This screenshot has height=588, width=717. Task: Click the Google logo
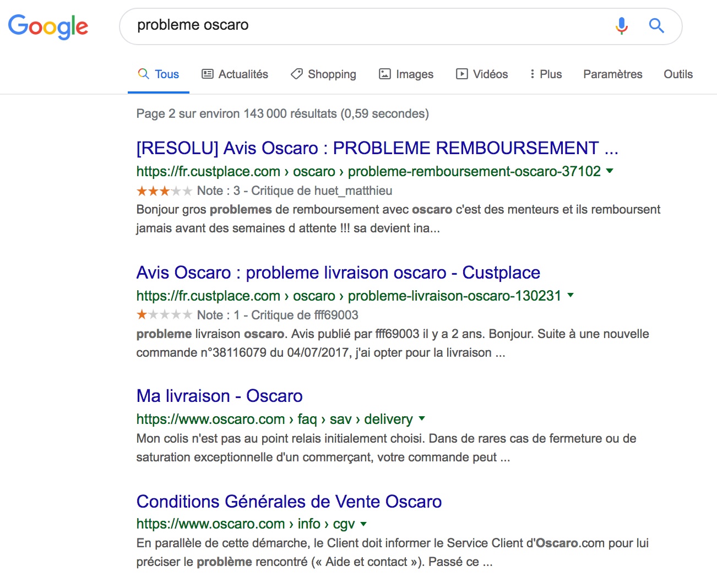pyautogui.click(x=48, y=26)
